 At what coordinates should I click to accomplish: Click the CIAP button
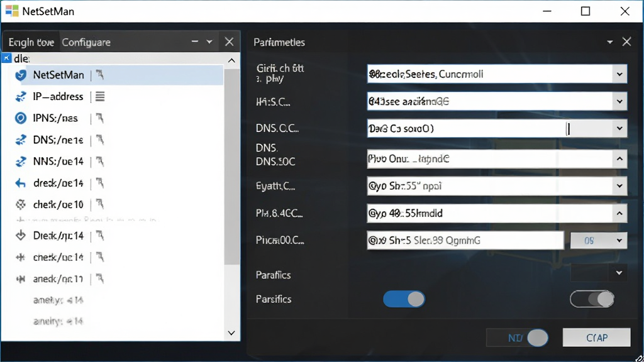pos(596,337)
